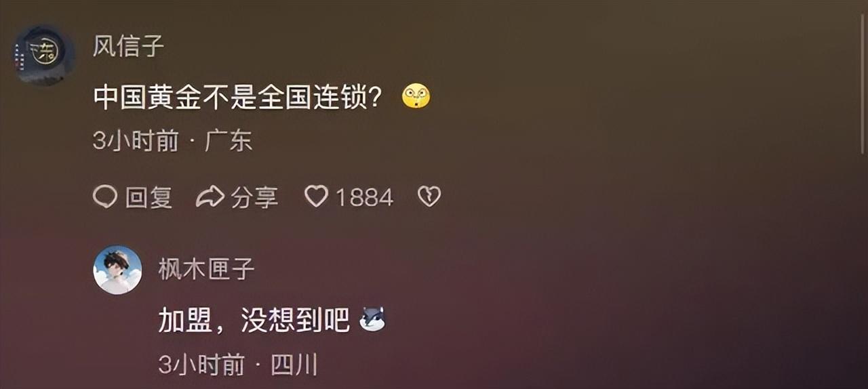Click the 1884 like count

(x=365, y=197)
